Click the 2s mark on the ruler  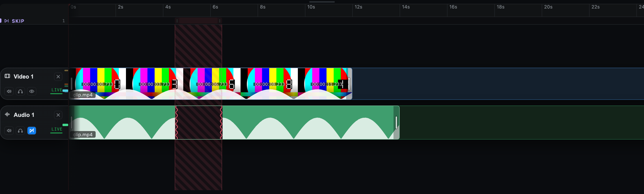pyautogui.click(x=121, y=7)
